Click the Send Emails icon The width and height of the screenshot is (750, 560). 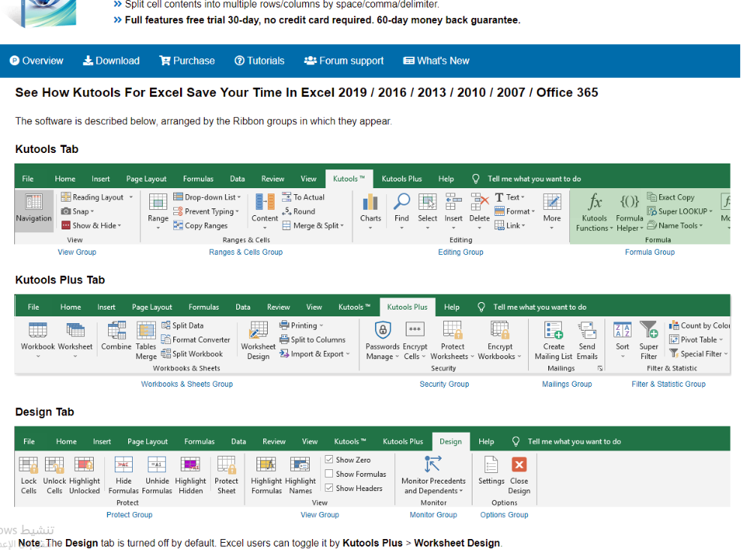pos(587,330)
